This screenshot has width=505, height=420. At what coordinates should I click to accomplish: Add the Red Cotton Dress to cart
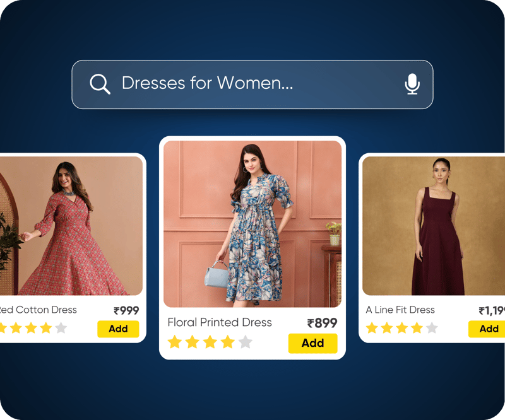(118, 329)
